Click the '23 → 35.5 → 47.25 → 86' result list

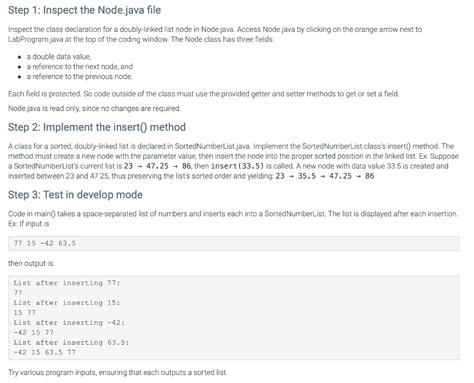point(325,176)
